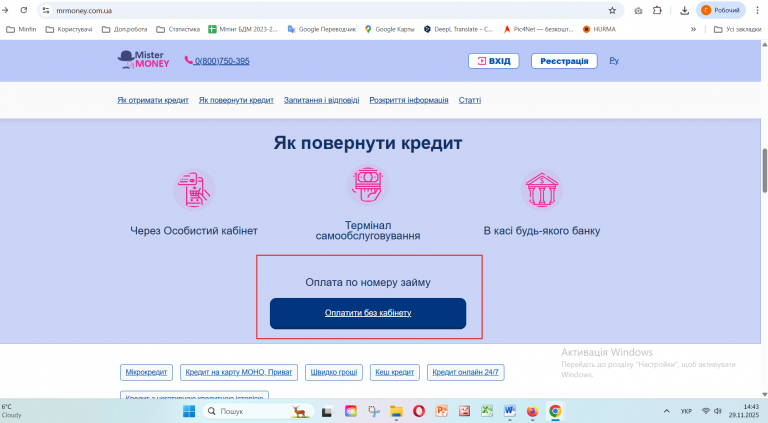This screenshot has width=768, height=423.
Task: Open the Snipping Tool taskbar icon
Action: 374,411
